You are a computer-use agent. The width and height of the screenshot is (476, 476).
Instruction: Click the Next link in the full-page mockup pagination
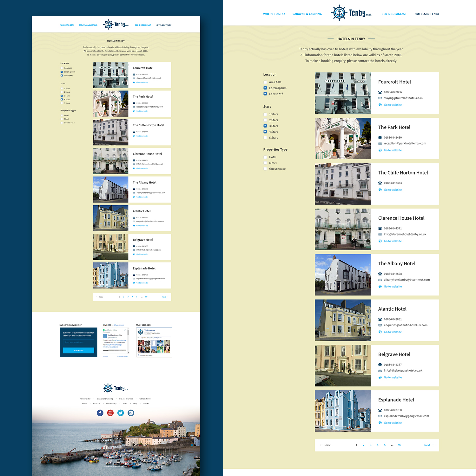pos(165,297)
